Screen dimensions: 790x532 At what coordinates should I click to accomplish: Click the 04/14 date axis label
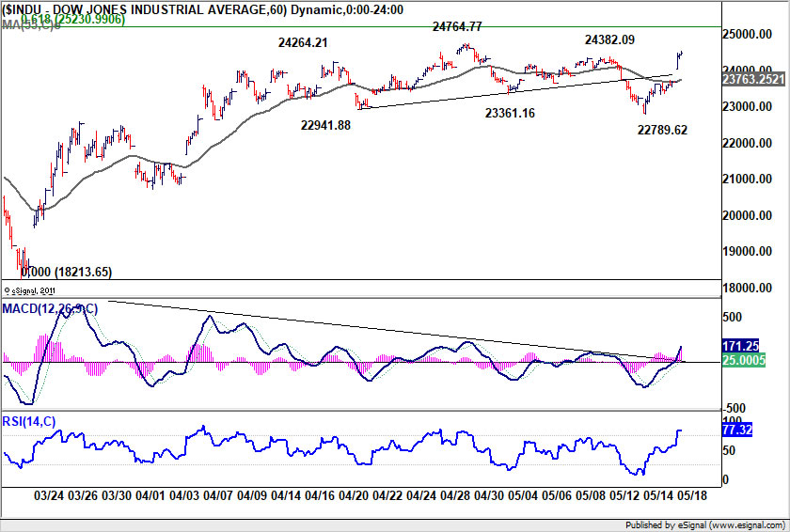286,495
